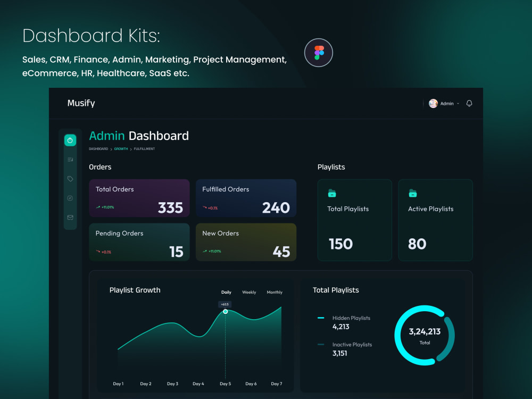Click the Admin avatar picture
Screen dimensions: 532x399
(433, 104)
